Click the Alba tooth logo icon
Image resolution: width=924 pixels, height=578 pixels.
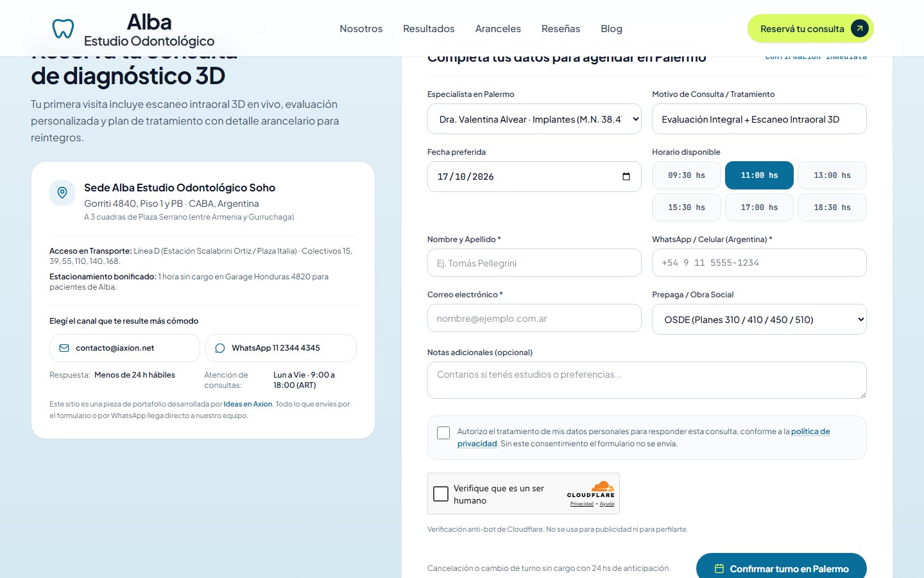click(x=63, y=29)
